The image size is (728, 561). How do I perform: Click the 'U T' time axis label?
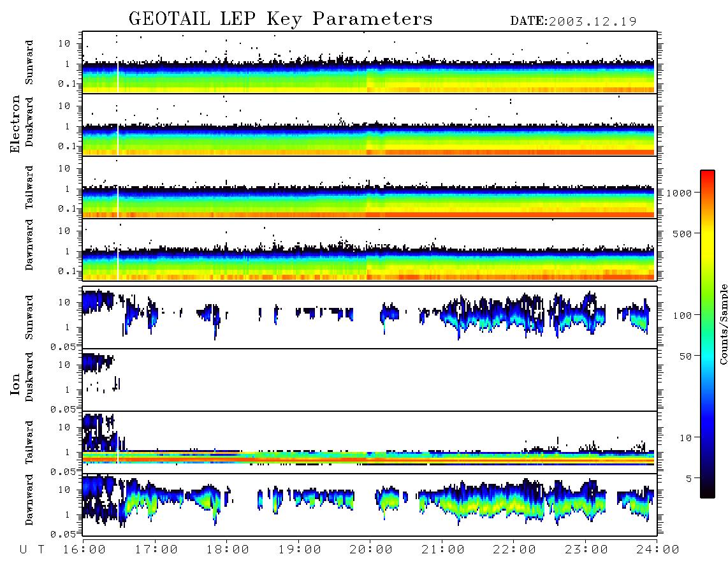click(32, 550)
